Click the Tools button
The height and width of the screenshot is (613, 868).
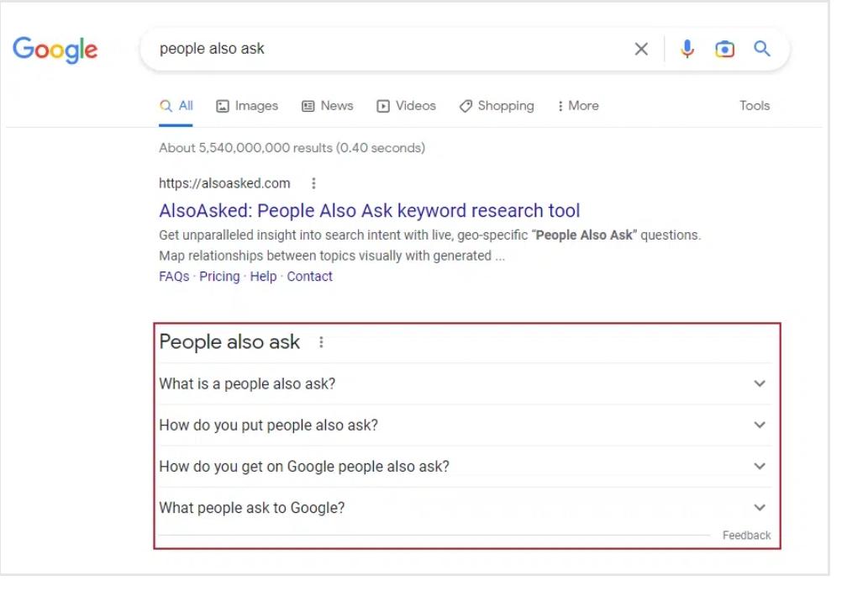(x=755, y=106)
